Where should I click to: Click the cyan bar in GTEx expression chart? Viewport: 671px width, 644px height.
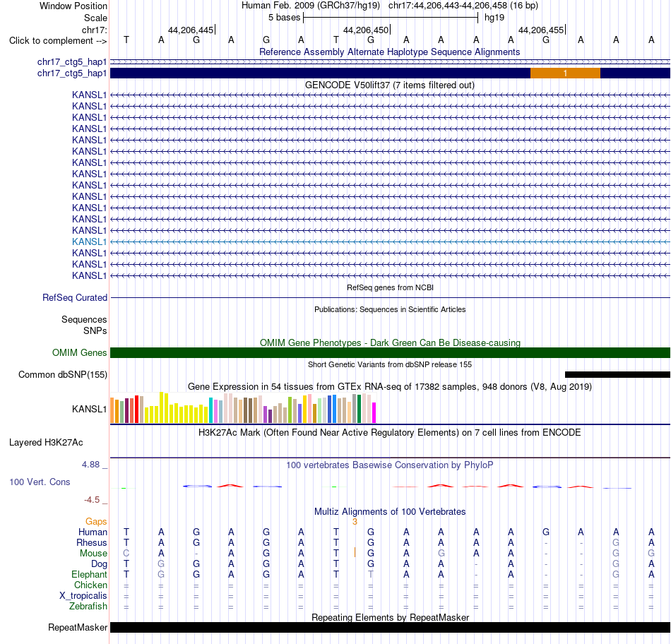[x=210, y=410]
